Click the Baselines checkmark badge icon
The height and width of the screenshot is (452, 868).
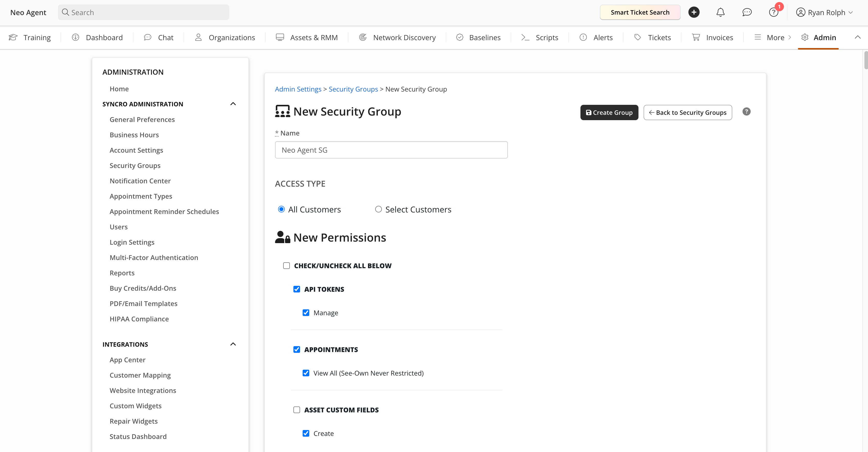[460, 37]
